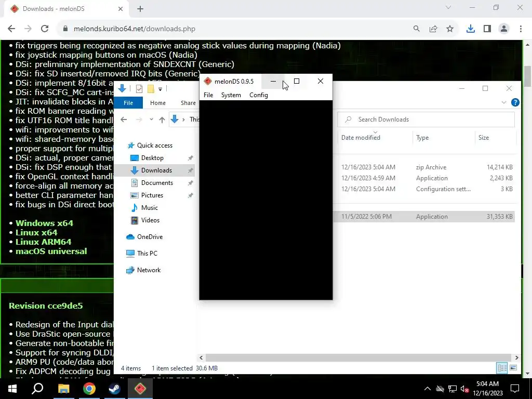Viewport: 532px width, 399px height.
Task: Open the melonDS System menu
Action: (231, 95)
